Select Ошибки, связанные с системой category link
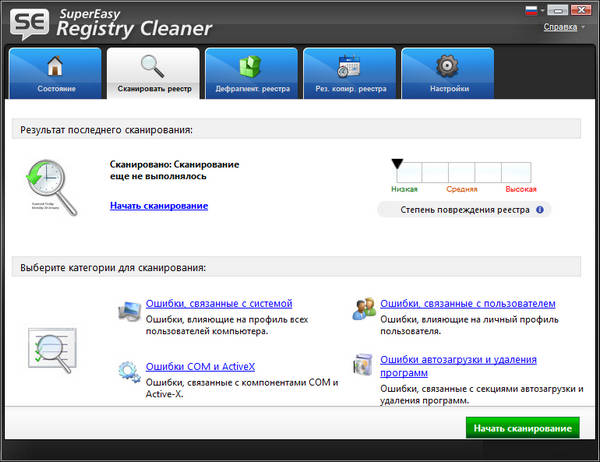Screen dimensions: 600x462 click(x=219, y=303)
